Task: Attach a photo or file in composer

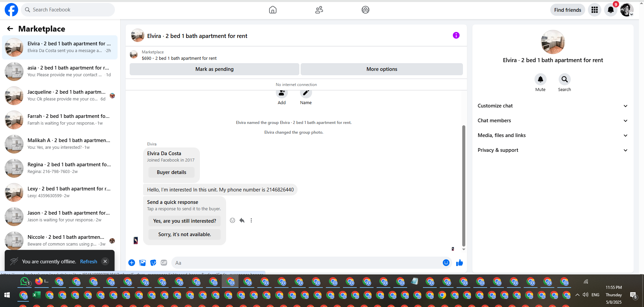Action: pyautogui.click(x=142, y=263)
